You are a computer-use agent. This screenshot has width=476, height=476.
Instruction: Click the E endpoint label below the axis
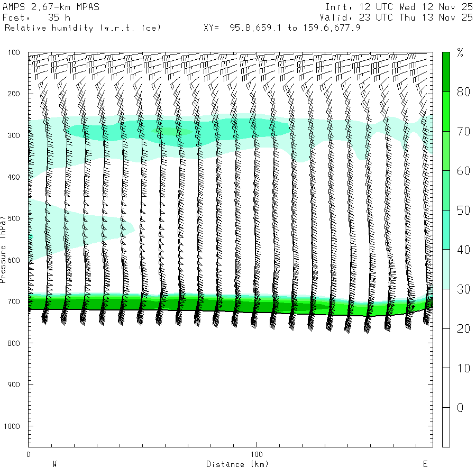pyautogui.click(x=425, y=464)
